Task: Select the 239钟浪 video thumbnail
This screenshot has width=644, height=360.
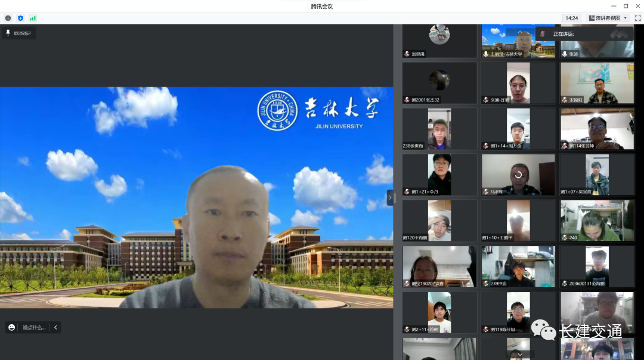Action: point(518,266)
